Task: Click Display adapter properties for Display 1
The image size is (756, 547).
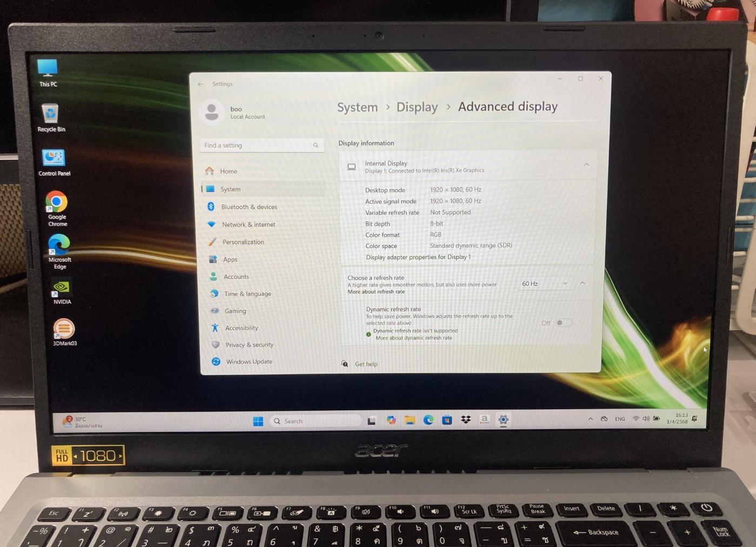Action: (x=418, y=257)
